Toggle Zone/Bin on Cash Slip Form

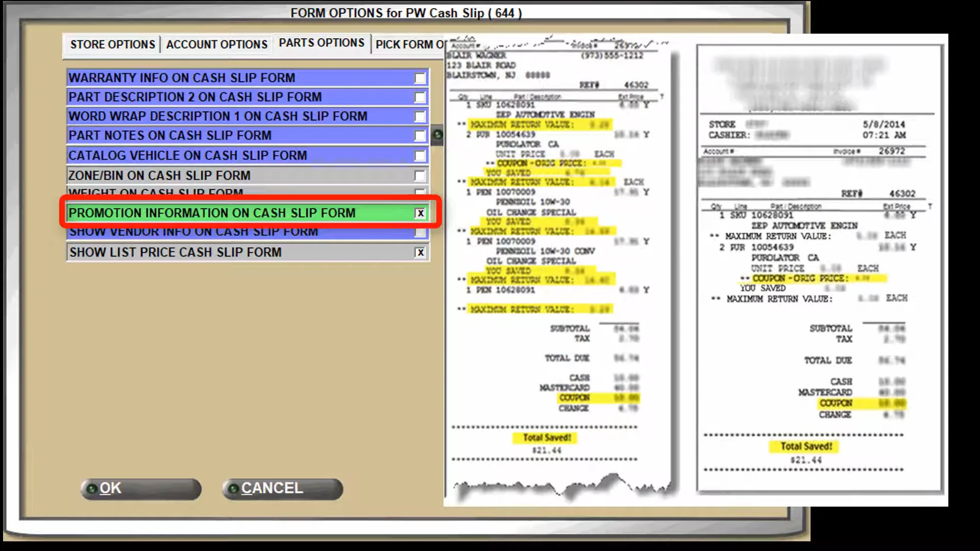tap(420, 175)
